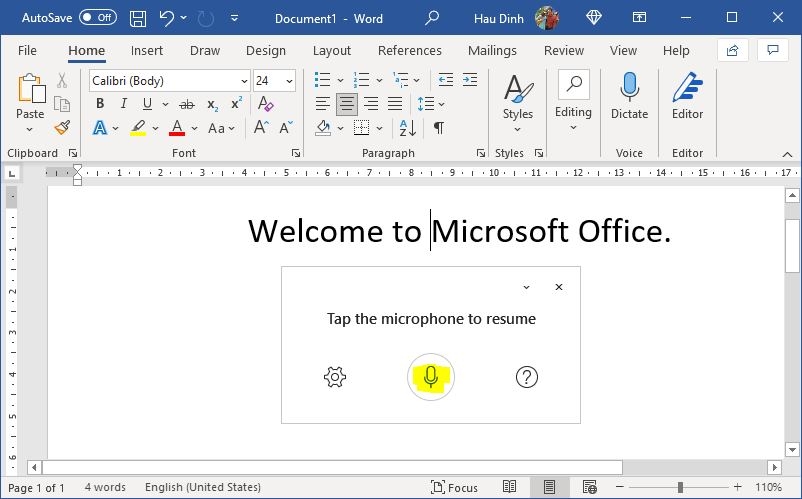The image size is (802, 499).
Task: Toggle Underline formatting
Action: tap(147, 104)
